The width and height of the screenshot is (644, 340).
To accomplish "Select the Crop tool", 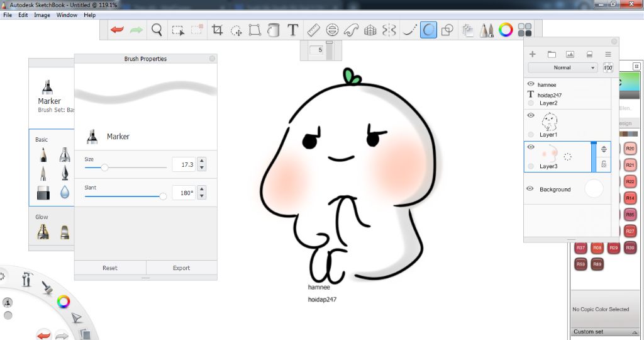I will [217, 30].
